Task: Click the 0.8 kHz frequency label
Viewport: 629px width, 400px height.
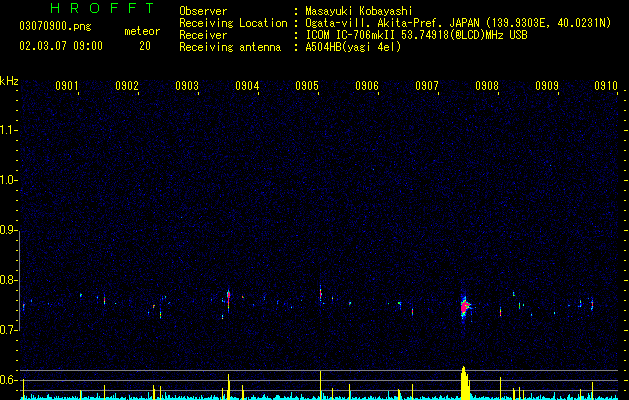Action: click(x=9, y=280)
